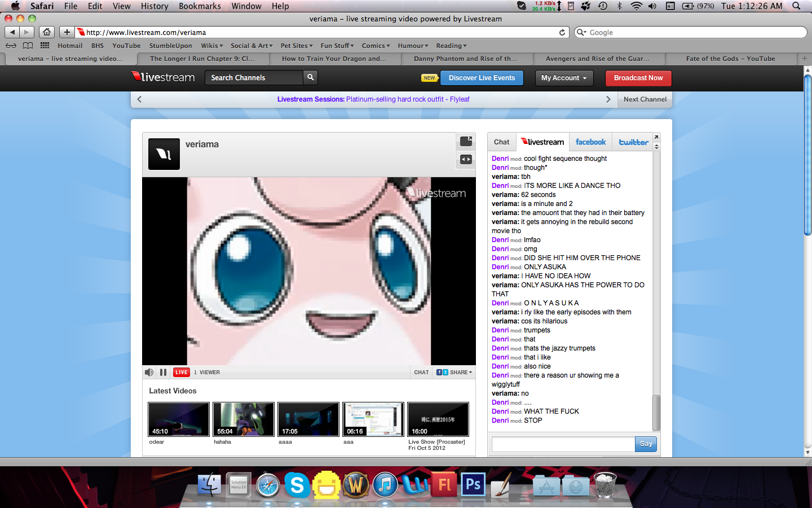Open Wi-Fi status menu
Image resolution: width=812 pixels, height=508 pixels.
point(636,6)
